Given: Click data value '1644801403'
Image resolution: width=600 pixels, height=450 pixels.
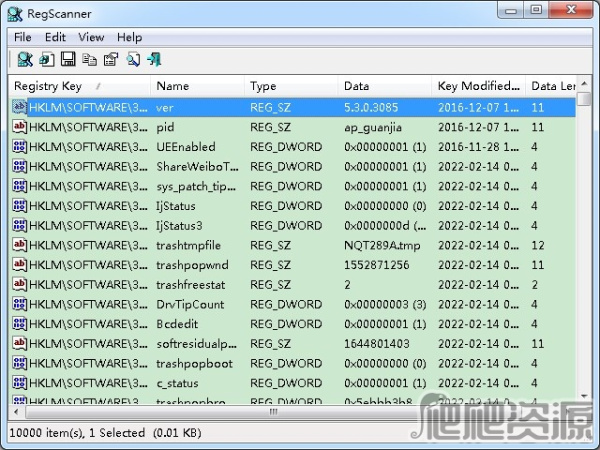Looking at the screenshot, I should (x=377, y=344).
